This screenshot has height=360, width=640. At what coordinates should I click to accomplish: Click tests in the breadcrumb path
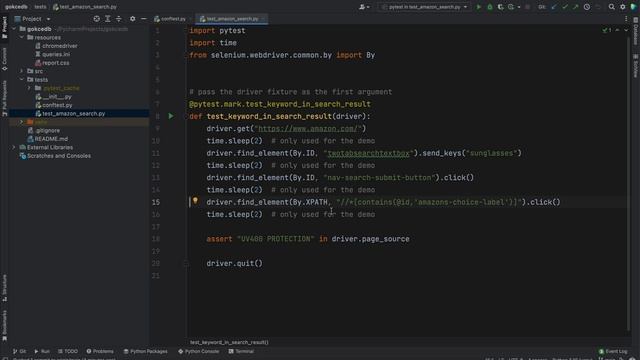[40, 7]
